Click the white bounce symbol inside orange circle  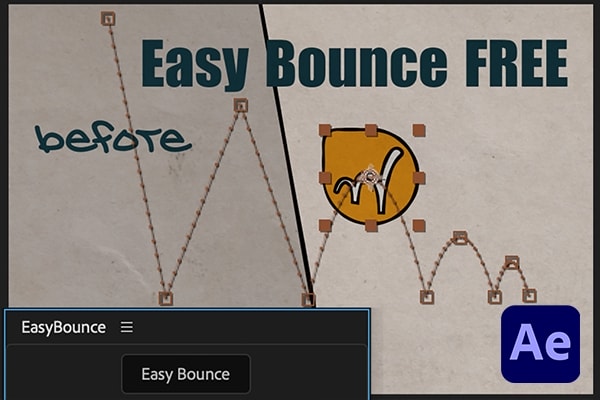pyautogui.click(x=368, y=181)
